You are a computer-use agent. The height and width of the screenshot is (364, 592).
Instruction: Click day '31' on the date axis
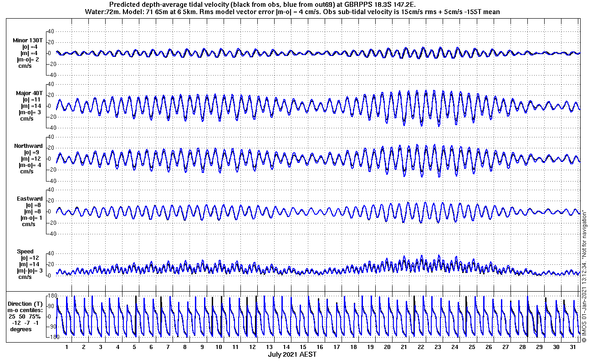pyautogui.click(x=573, y=347)
